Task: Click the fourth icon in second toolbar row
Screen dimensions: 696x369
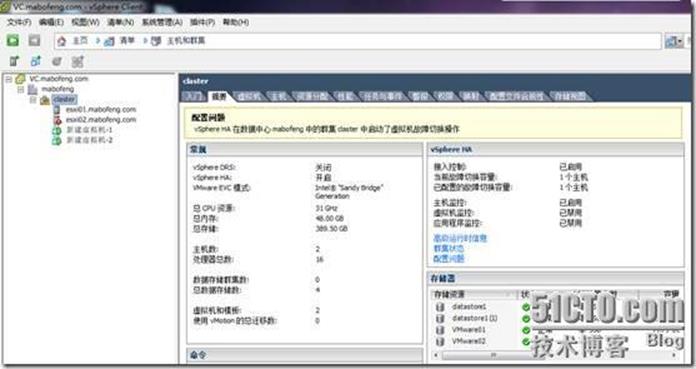Action: coord(78,61)
